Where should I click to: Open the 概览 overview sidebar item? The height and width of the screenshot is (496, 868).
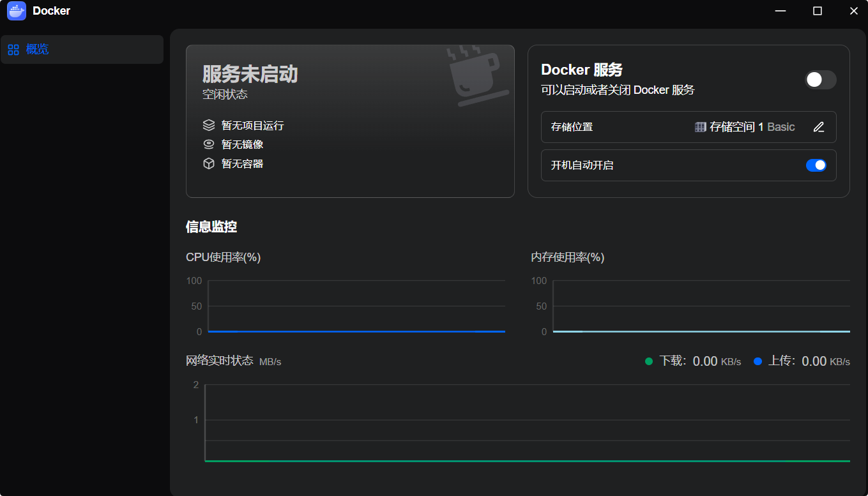[x=82, y=49]
